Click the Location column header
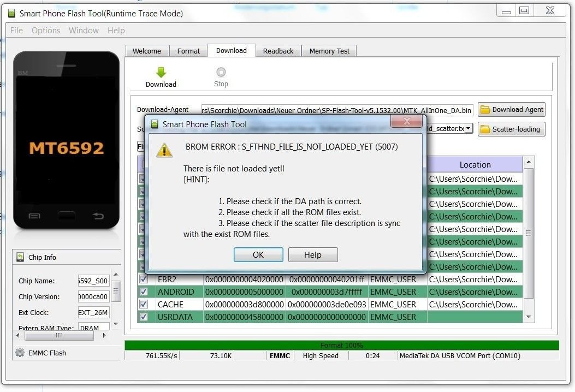The height and width of the screenshot is (392, 575). [x=475, y=165]
